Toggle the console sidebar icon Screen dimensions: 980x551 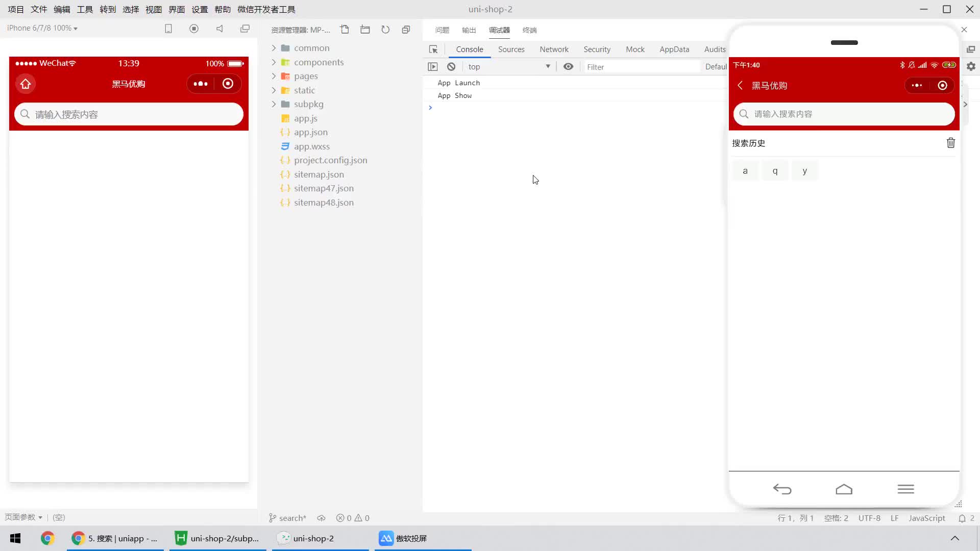pos(433,67)
